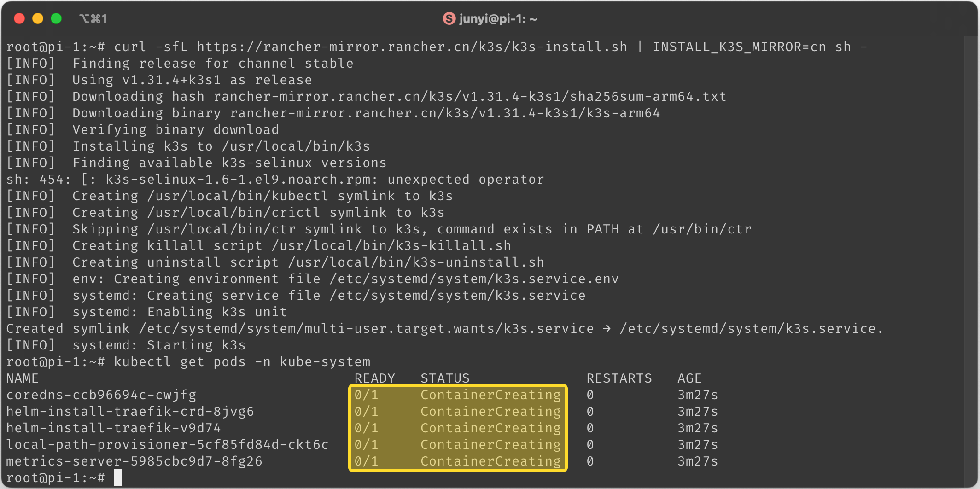Click the k3s-arm64 binary download path
Screen dimensions: 980x489
click(x=445, y=113)
